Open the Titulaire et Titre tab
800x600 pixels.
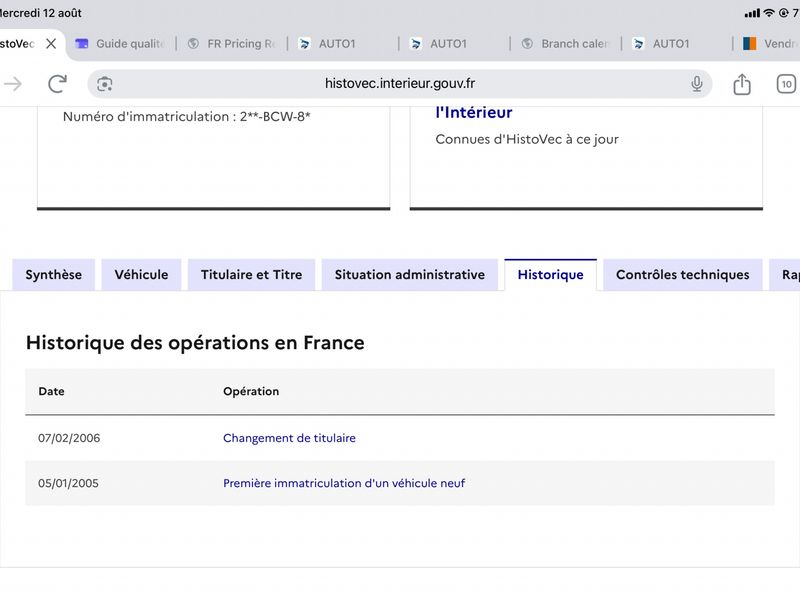(x=252, y=275)
